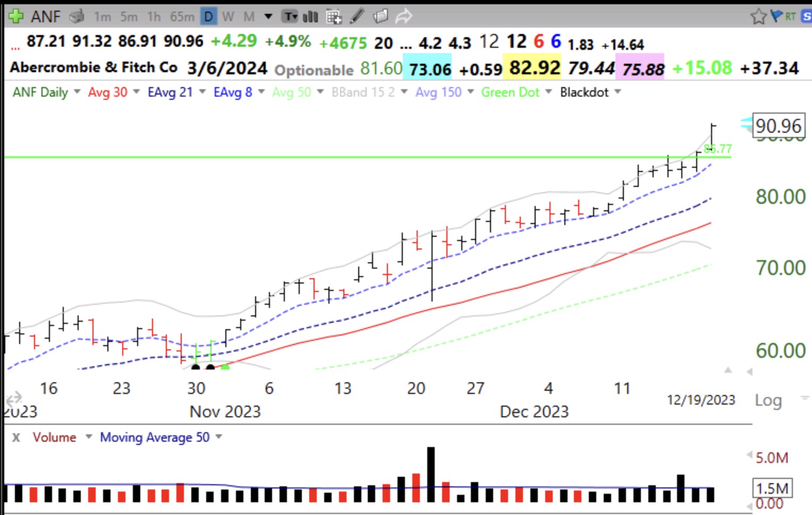This screenshot has height=515, width=812.
Task: Click the blue flag icon
Action: [776, 16]
